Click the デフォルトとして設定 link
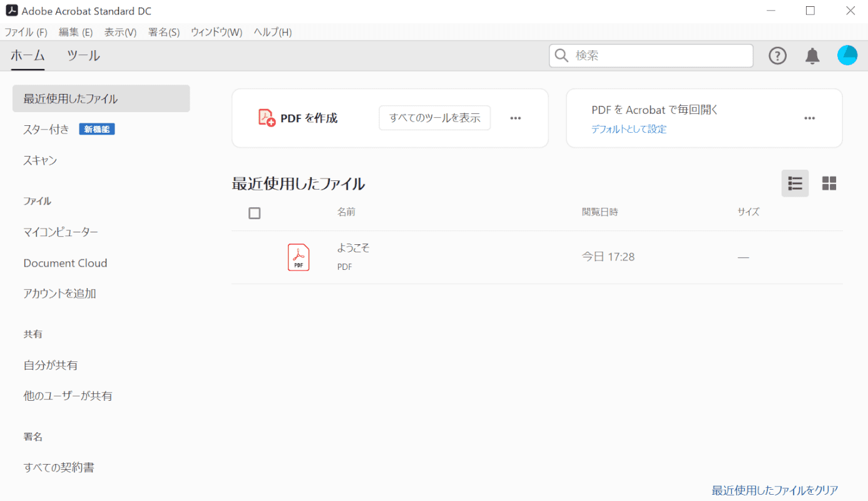The width and height of the screenshot is (868, 501). [x=629, y=129]
